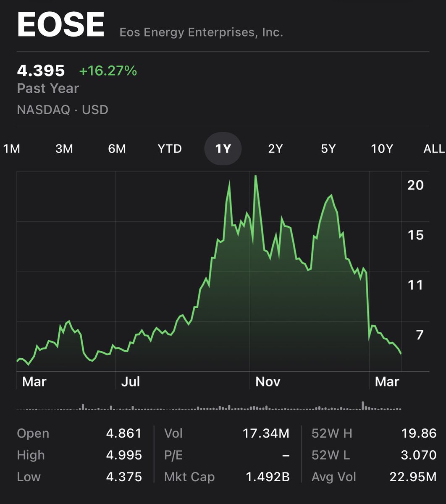Tap the +16.27% change value
This screenshot has width=446, height=504.
coord(108,71)
